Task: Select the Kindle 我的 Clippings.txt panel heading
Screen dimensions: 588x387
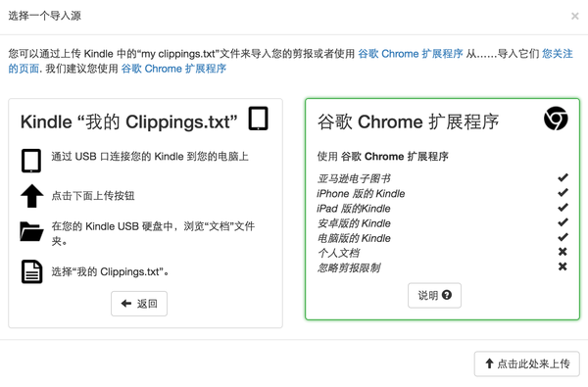Action: tap(129, 121)
